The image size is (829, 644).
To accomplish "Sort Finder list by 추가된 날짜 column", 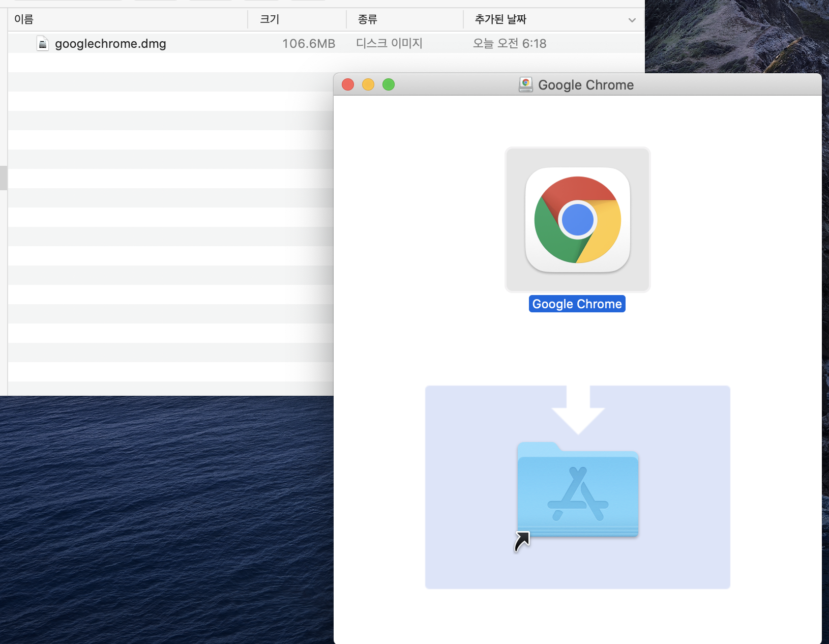I will [500, 19].
